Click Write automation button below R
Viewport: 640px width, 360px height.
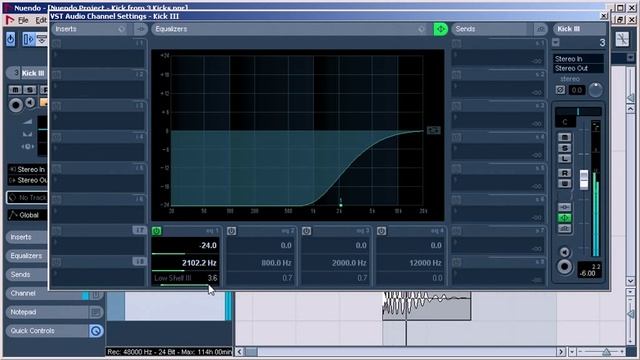[x=564, y=184]
